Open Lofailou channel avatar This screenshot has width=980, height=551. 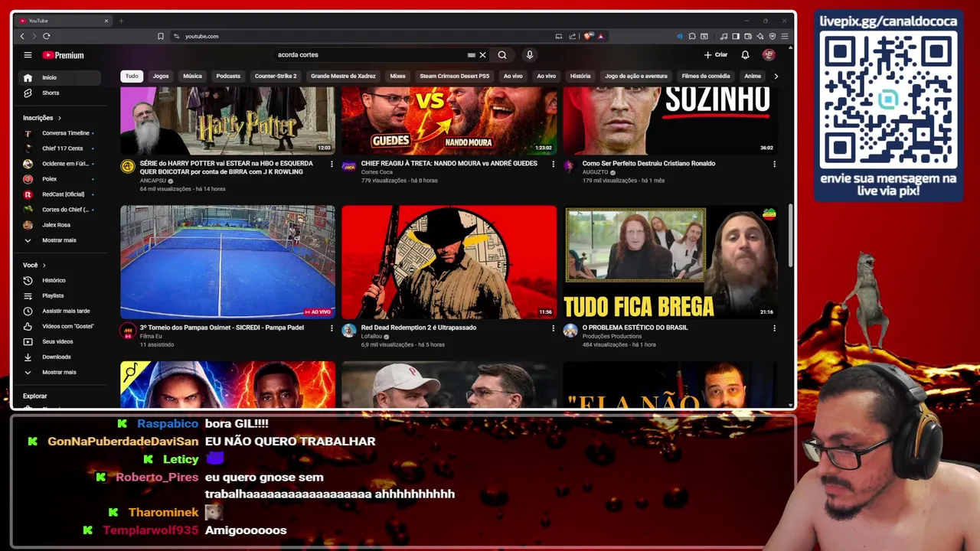pyautogui.click(x=349, y=331)
